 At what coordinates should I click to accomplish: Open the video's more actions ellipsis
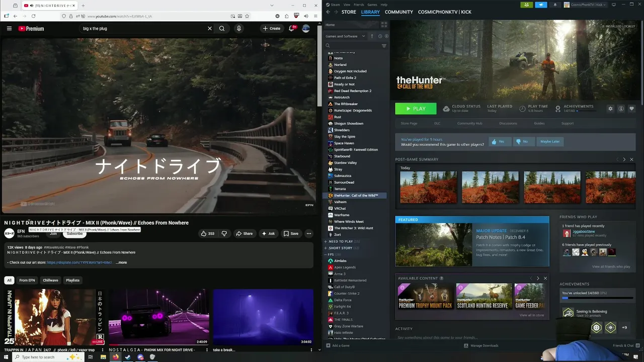click(309, 233)
